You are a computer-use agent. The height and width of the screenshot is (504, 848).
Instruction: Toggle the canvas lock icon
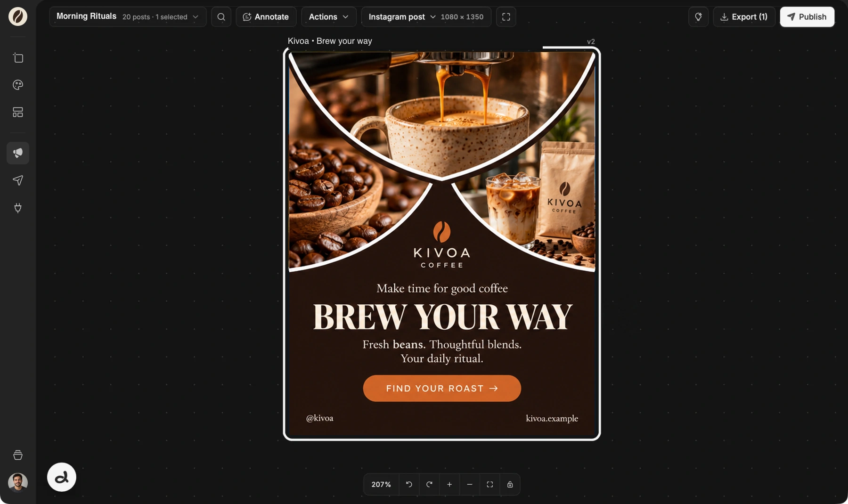pyautogui.click(x=510, y=484)
